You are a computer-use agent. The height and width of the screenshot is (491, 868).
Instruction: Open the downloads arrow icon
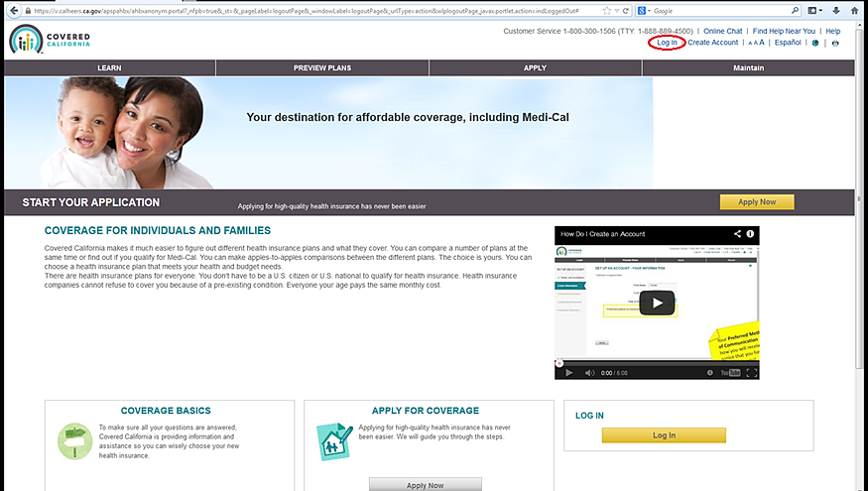click(836, 11)
